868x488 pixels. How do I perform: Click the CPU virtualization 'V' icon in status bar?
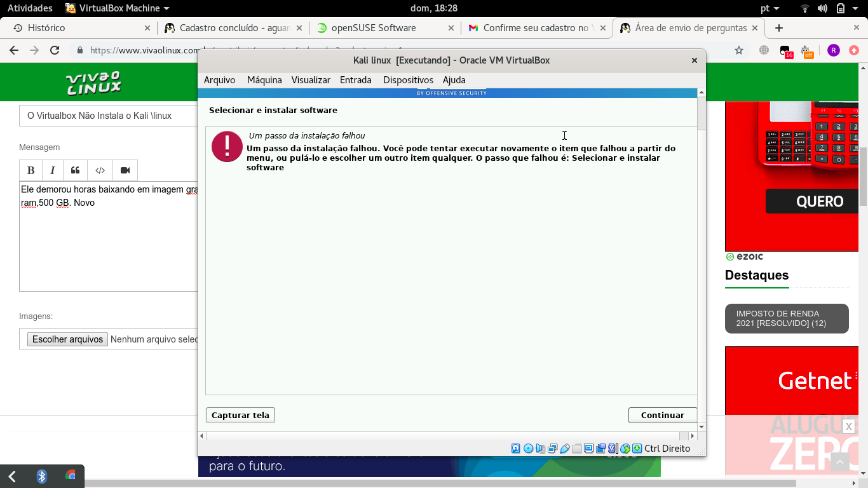[x=613, y=449]
